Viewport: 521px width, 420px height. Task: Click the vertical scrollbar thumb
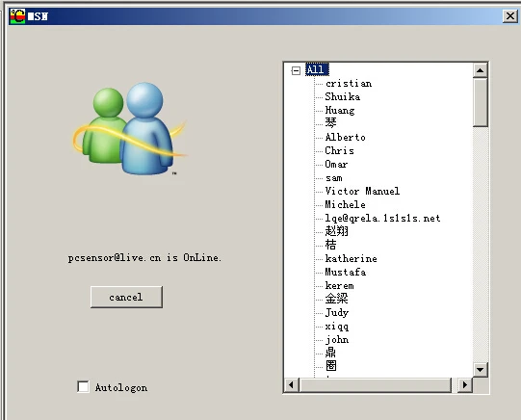point(481,102)
